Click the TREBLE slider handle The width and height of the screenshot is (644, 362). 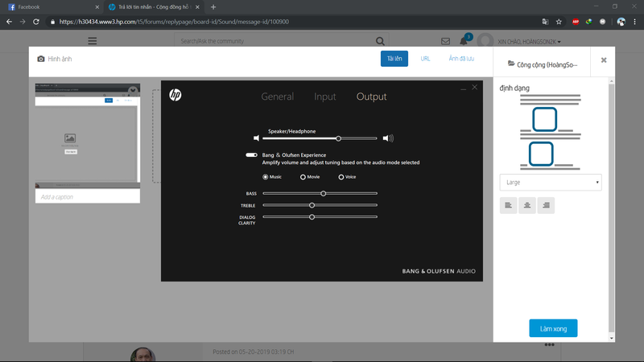[x=312, y=205]
